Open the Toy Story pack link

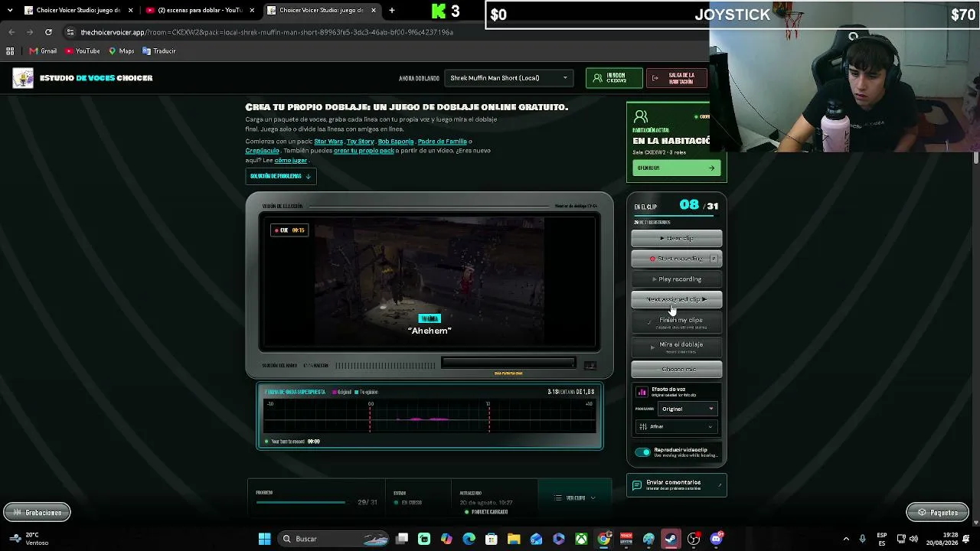click(360, 142)
